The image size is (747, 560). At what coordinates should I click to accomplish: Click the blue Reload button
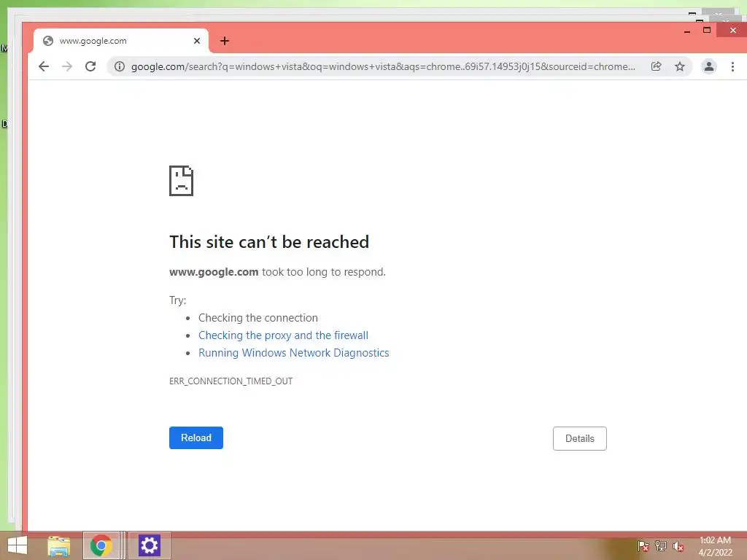coord(196,437)
